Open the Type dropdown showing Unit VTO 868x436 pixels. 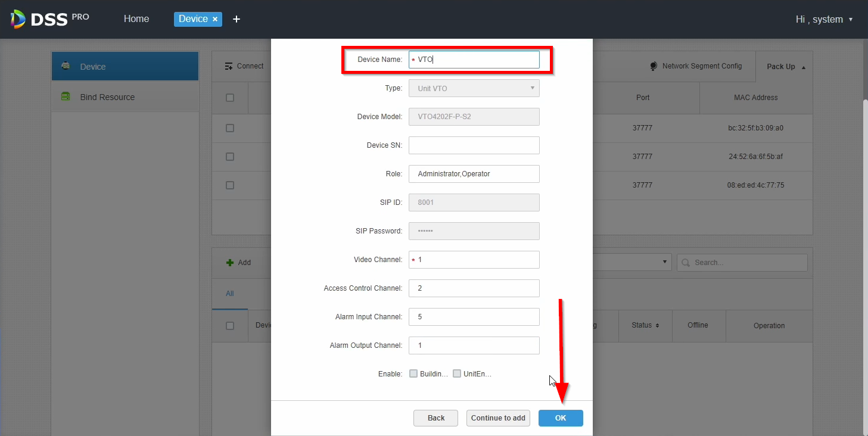pos(474,88)
